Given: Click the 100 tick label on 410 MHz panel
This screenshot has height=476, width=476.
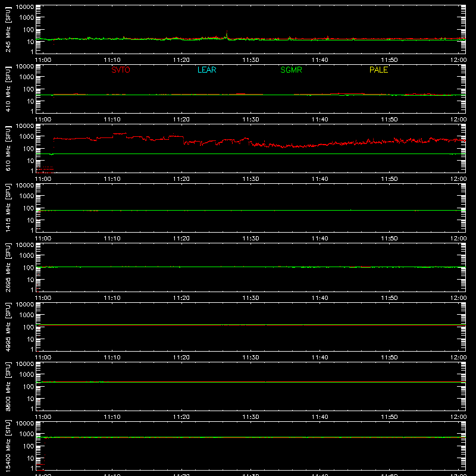Looking at the screenshot, I should point(29,89).
